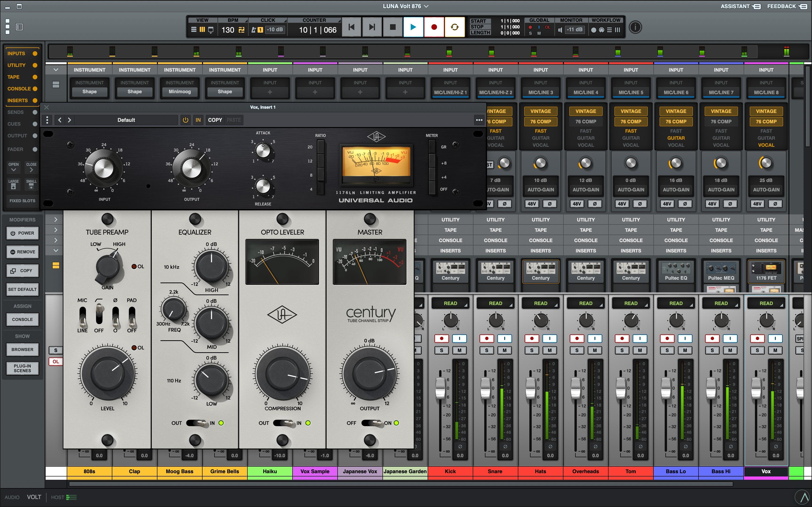Solo the Snare channel
Image resolution: width=812 pixels, height=507 pixels.
coord(486,350)
